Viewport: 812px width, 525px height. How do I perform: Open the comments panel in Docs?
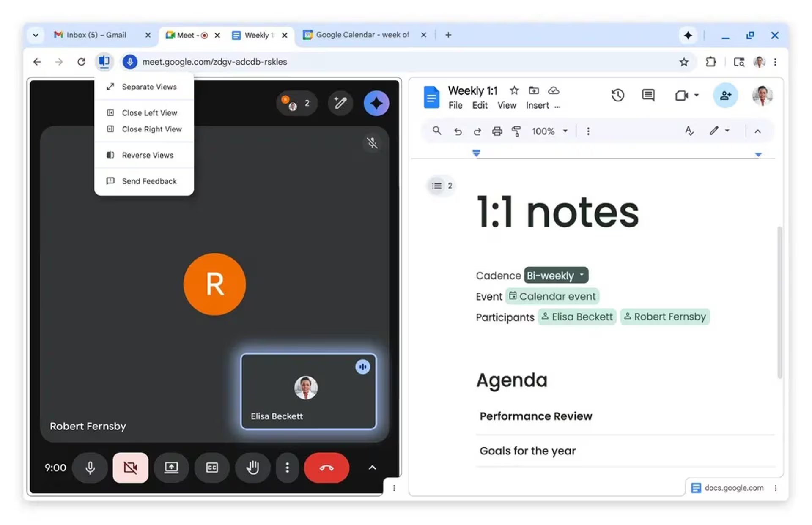point(647,95)
